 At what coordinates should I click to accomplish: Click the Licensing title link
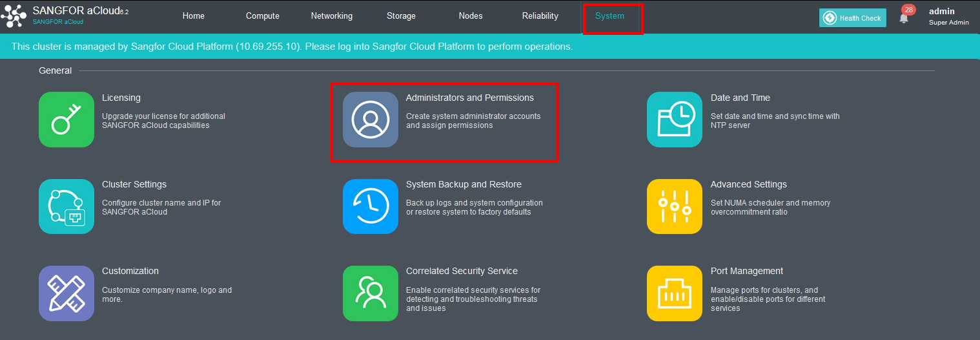coord(121,98)
